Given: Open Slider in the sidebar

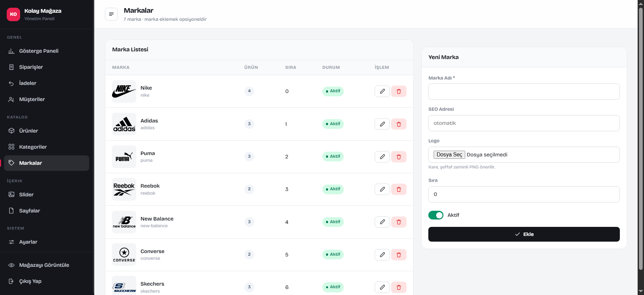Looking at the screenshot, I should pyautogui.click(x=47, y=195).
